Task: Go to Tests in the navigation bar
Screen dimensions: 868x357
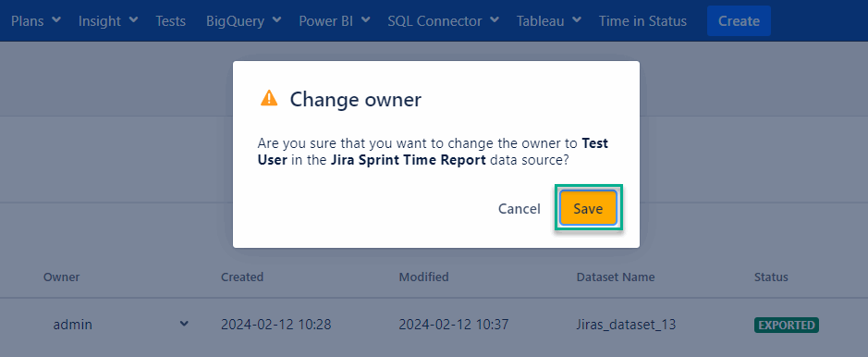Action: click(170, 21)
